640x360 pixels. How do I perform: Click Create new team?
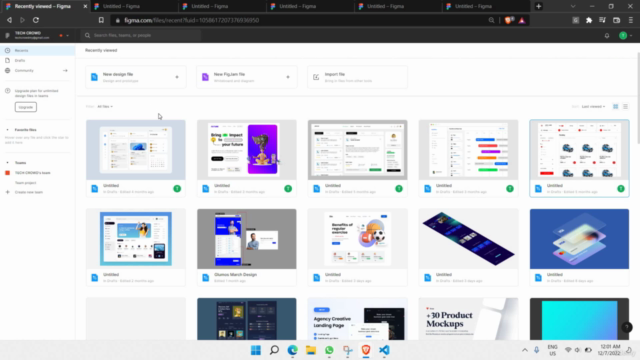coord(29,192)
